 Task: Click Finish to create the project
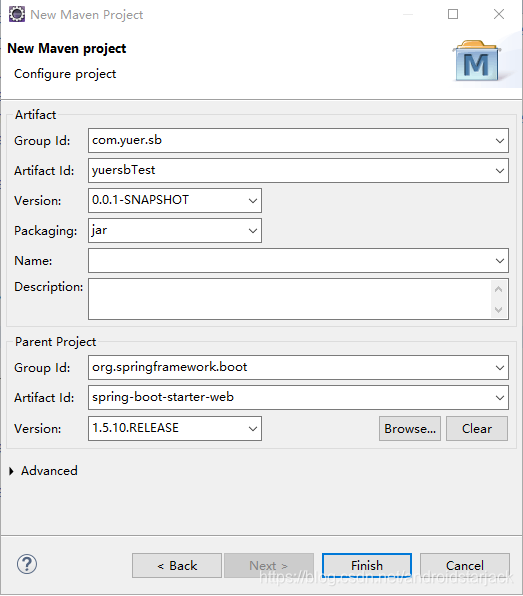pyautogui.click(x=367, y=566)
